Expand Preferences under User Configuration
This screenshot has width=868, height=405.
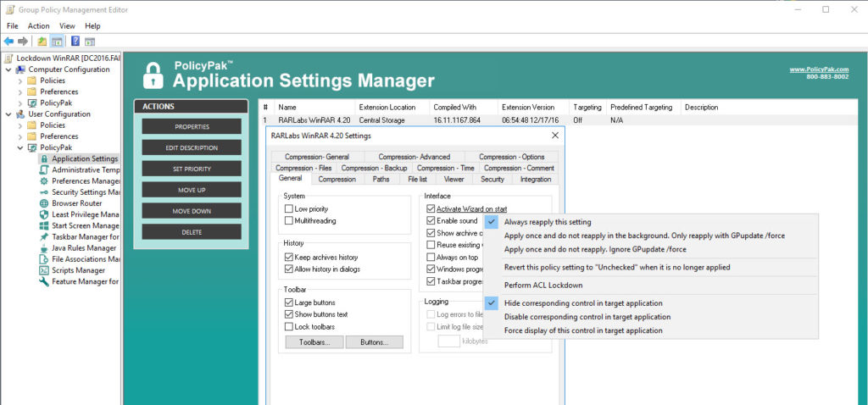pos(20,136)
